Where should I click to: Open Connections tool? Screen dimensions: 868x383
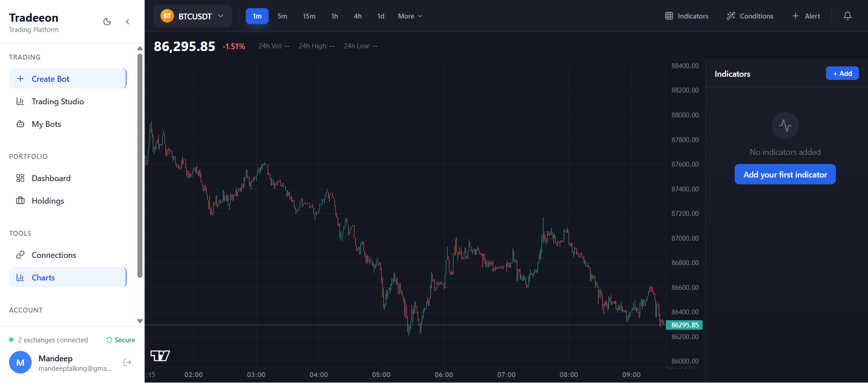point(68,255)
